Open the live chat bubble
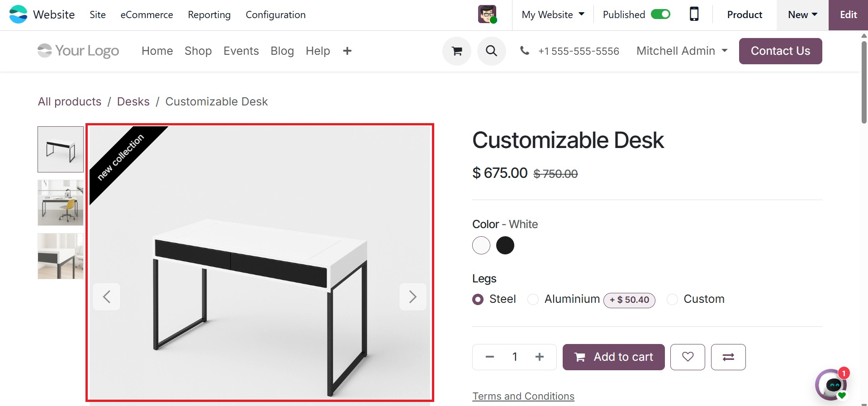 pos(832,385)
